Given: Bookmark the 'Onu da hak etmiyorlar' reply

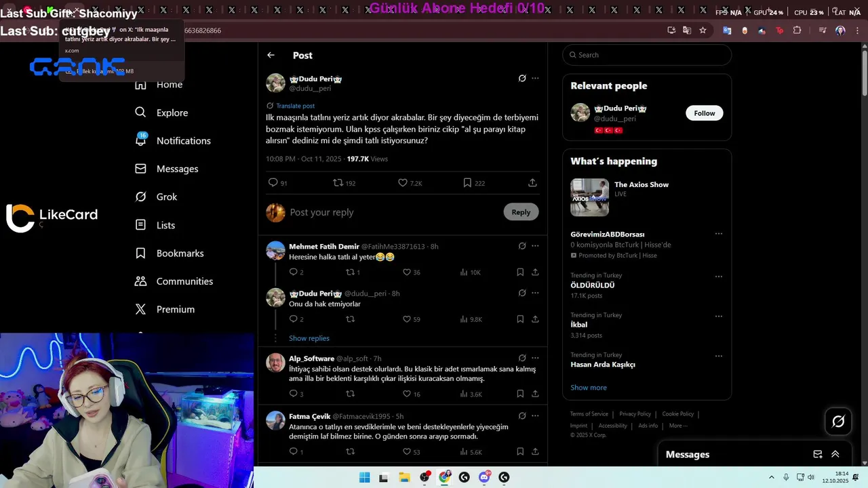Looking at the screenshot, I should pos(520,319).
